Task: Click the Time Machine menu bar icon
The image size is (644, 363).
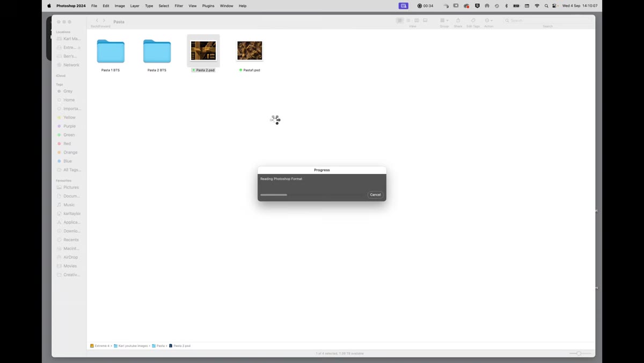Action: tap(496, 6)
